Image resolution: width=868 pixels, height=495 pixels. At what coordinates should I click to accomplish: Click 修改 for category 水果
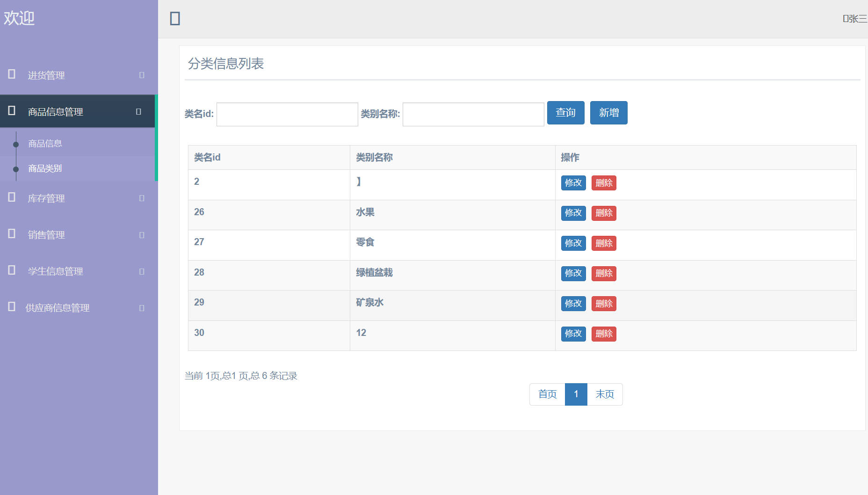coord(573,213)
